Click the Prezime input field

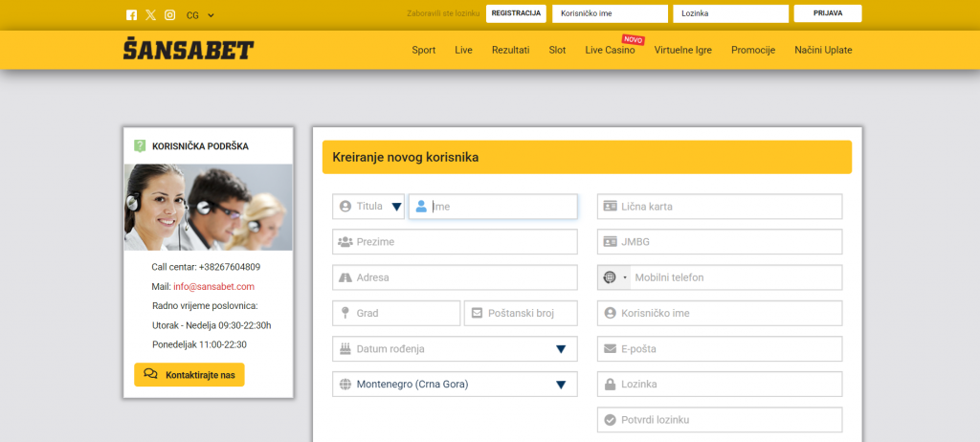pyautogui.click(x=455, y=242)
